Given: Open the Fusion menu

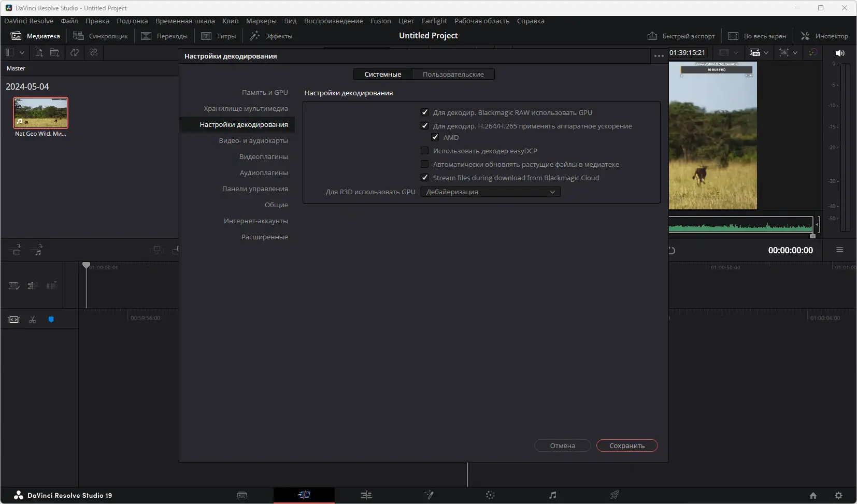Looking at the screenshot, I should (x=380, y=21).
